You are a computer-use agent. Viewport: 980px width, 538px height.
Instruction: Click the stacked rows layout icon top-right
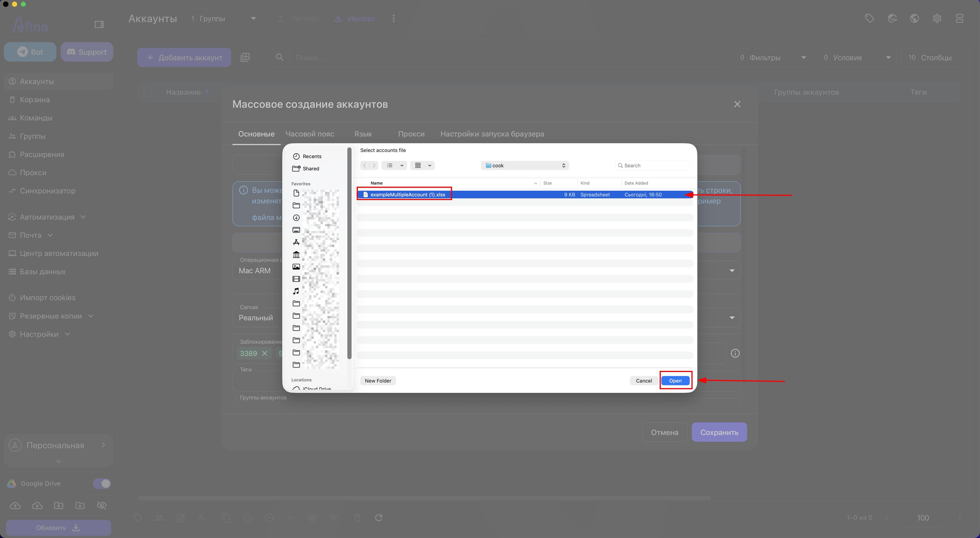tap(960, 18)
